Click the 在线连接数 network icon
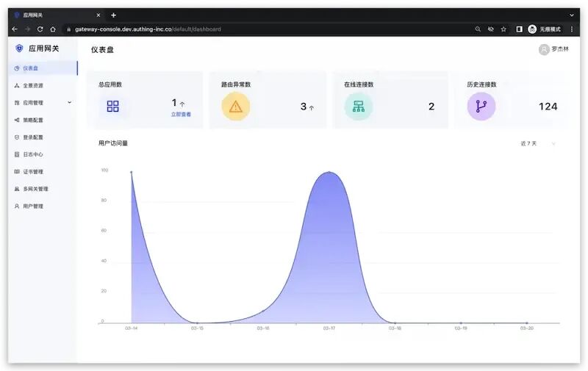Image resolution: width=588 pixels, height=371 pixels. click(359, 107)
